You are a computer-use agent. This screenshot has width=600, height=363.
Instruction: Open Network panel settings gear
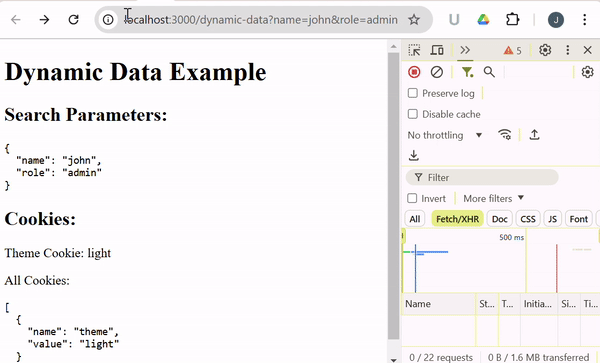587,72
